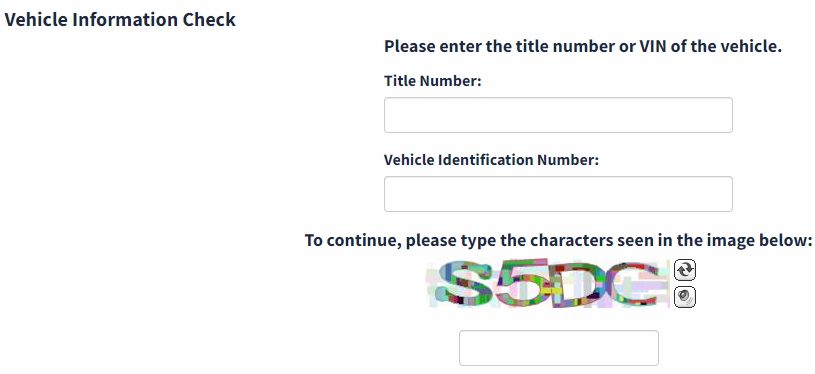Click the letter D in the captcha
Image resolution: width=815 pixels, height=374 pixels.
[577, 285]
